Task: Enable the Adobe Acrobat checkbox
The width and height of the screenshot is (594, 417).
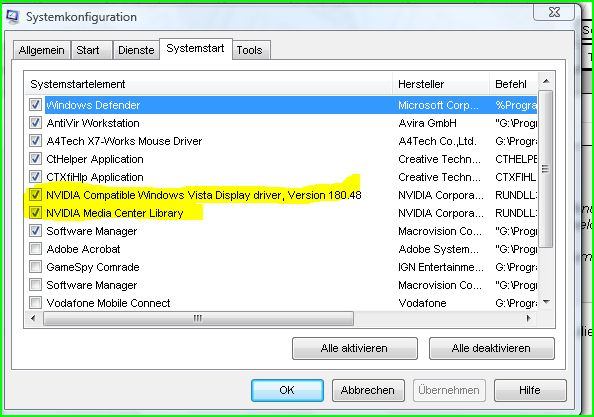Action: tap(35, 249)
